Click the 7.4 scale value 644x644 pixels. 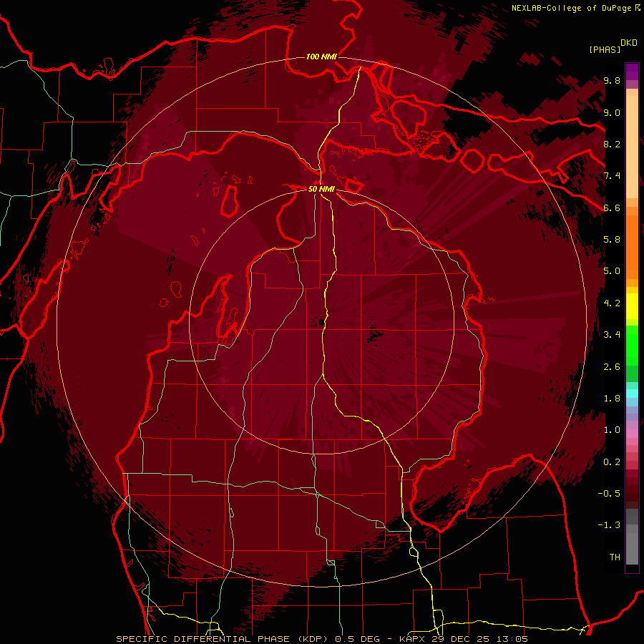coord(612,176)
